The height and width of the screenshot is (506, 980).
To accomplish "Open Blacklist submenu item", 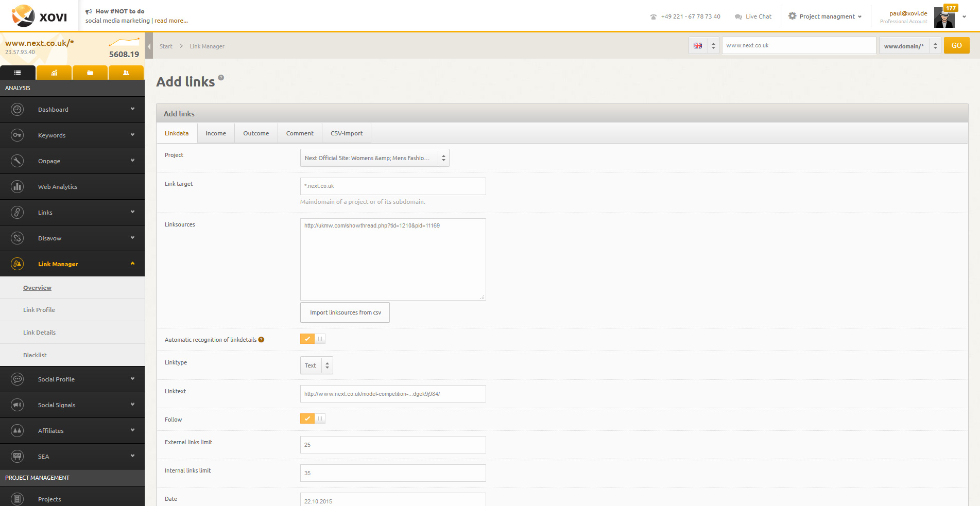I will 35,355.
